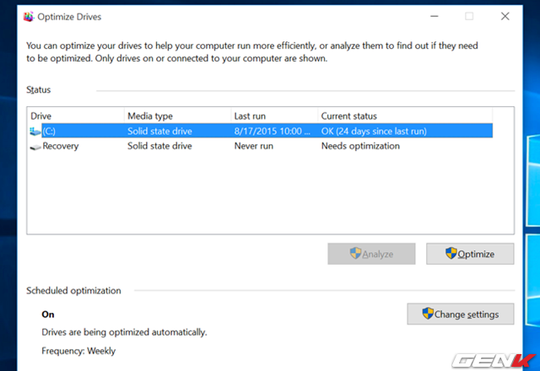Close the Optimize Drives window
The width and height of the screenshot is (540, 371).
[505, 16]
